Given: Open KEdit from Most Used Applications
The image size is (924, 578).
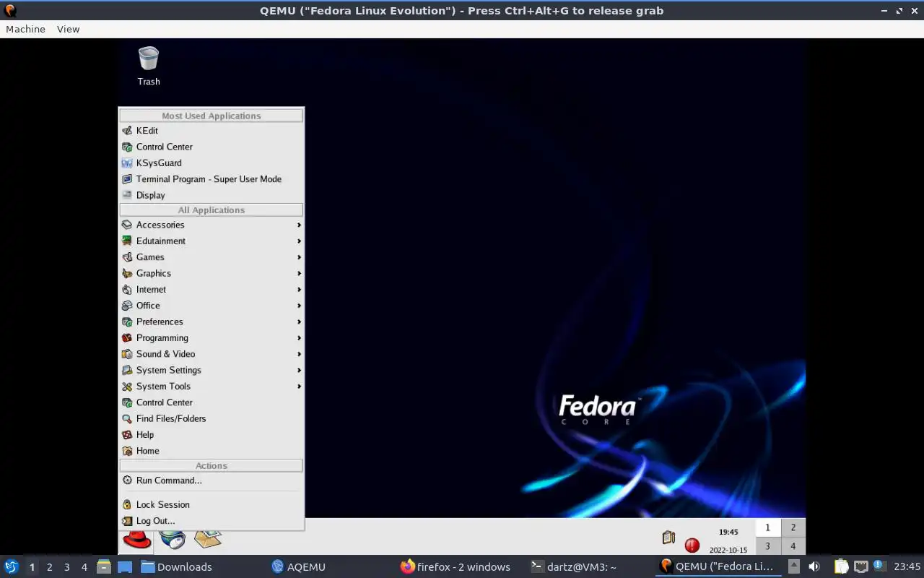Looking at the screenshot, I should 211,131.
